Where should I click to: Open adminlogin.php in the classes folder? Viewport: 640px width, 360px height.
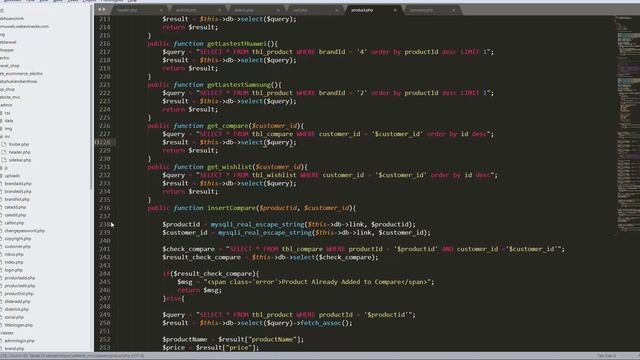click(19, 341)
